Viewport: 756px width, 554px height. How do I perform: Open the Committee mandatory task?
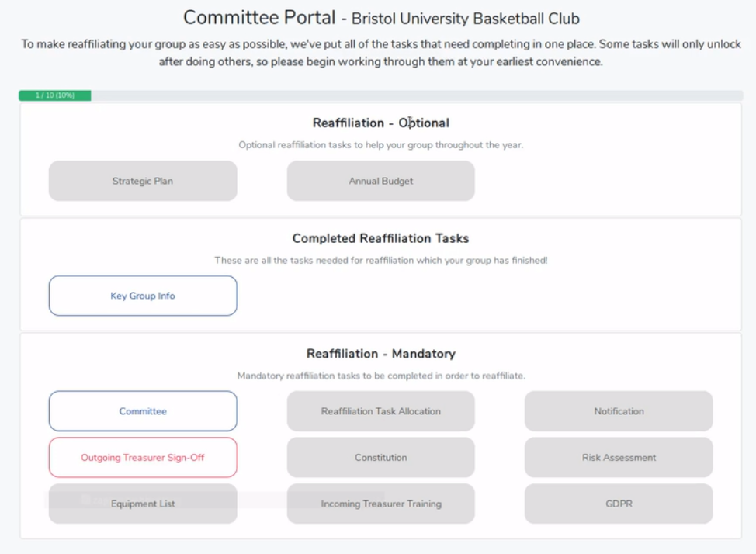point(143,410)
